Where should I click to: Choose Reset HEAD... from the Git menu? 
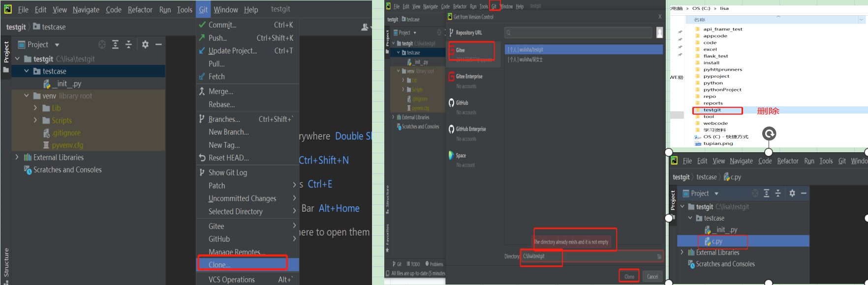point(248,158)
